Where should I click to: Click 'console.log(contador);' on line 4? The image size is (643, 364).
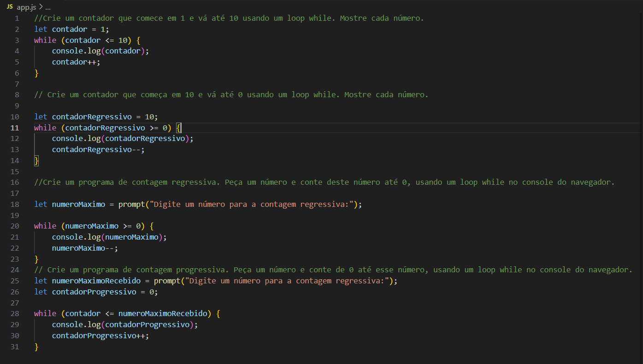point(100,51)
